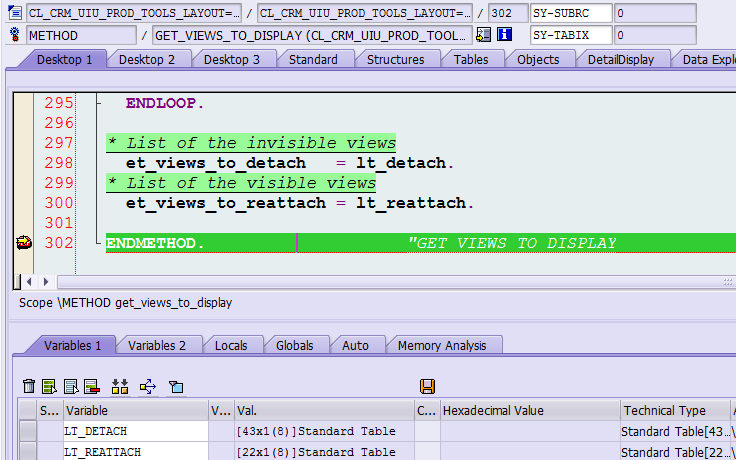736x460 pixels.
Task: Click 'lt_reattach' in line 300 code
Action: [x=411, y=203]
